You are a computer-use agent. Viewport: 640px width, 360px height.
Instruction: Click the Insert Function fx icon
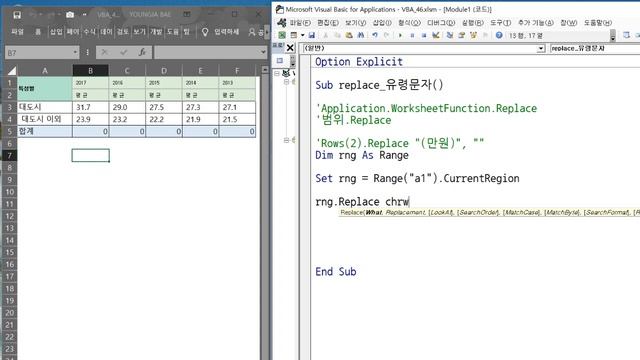tap(142, 52)
